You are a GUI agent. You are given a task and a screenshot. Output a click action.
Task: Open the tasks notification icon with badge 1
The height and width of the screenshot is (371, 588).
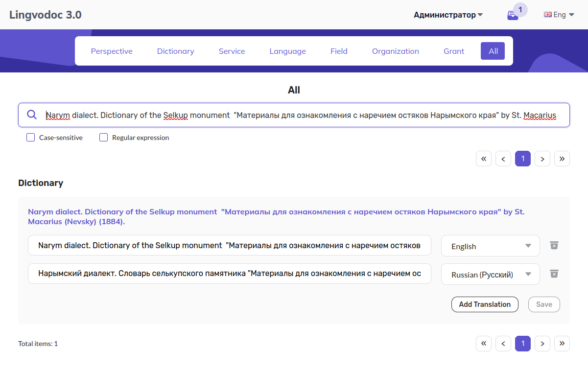[x=513, y=15]
